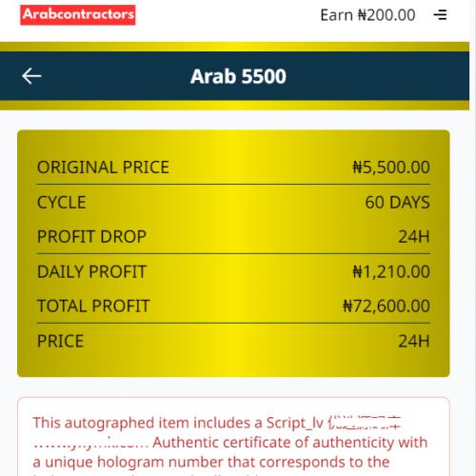Select the ₦72,600.00 total profit amount
Image resolution: width=476 pixels, height=476 pixels.
point(387,307)
